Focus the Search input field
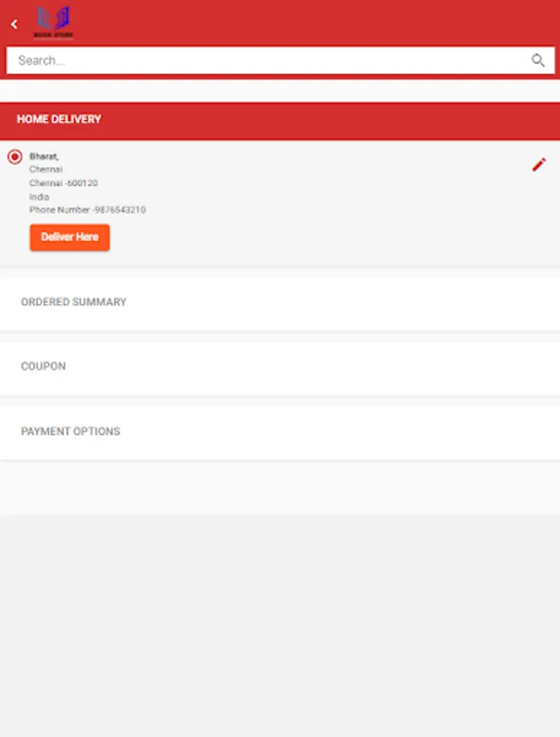The width and height of the screenshot is (560, 737). coord(280,60)
